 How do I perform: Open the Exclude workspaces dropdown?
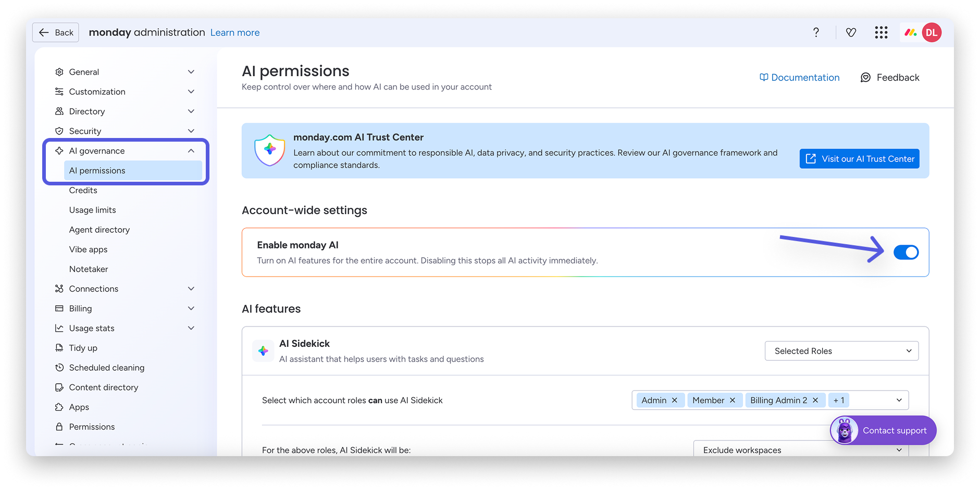click(x=801, y=450)
